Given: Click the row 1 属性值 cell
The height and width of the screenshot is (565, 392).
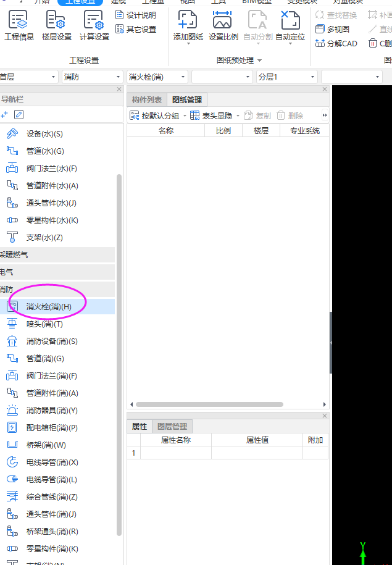Looking at the screenshot, I should (x=257, y=453).
